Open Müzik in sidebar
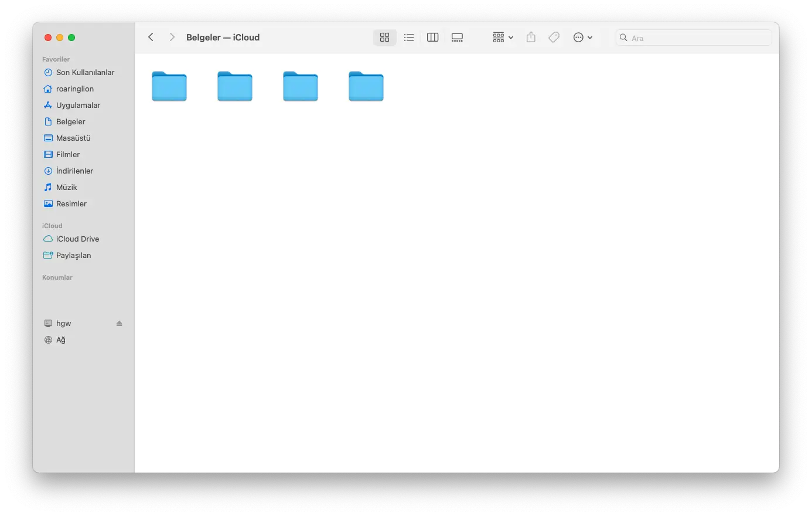Screen dimensions: 812x516 83,188
